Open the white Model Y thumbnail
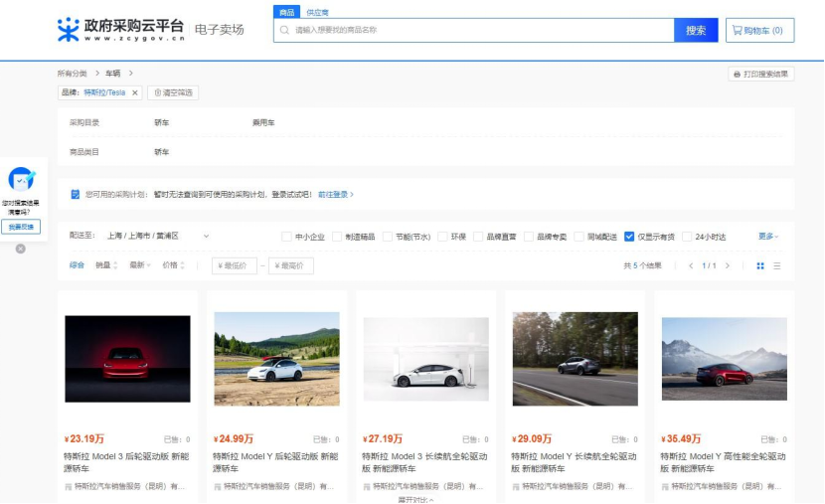The width and height of the screenshot is (825, 504). click(x=276, y=359)
